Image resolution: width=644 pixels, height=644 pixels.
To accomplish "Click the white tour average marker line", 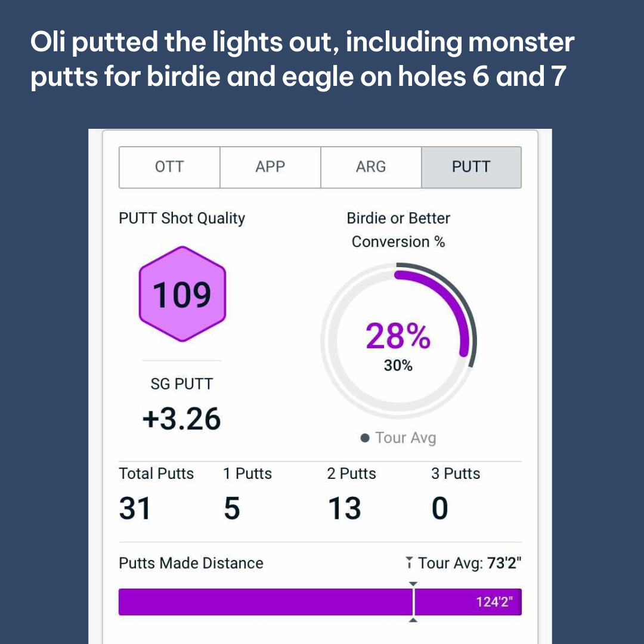I will coord(413,602).
